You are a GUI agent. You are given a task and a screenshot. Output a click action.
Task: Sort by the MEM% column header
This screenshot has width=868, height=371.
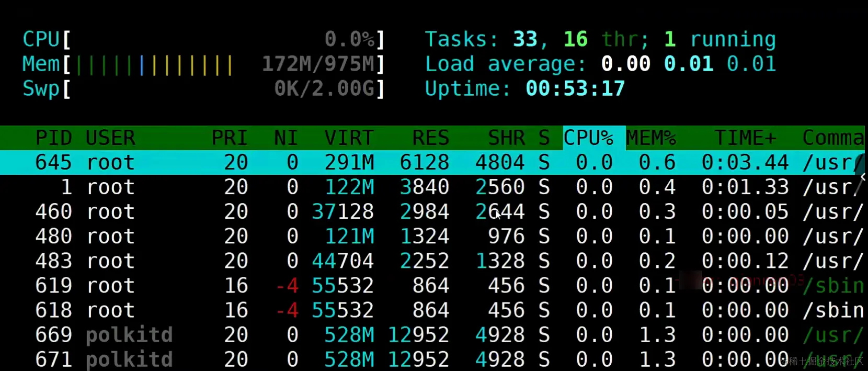coord(651,138)
